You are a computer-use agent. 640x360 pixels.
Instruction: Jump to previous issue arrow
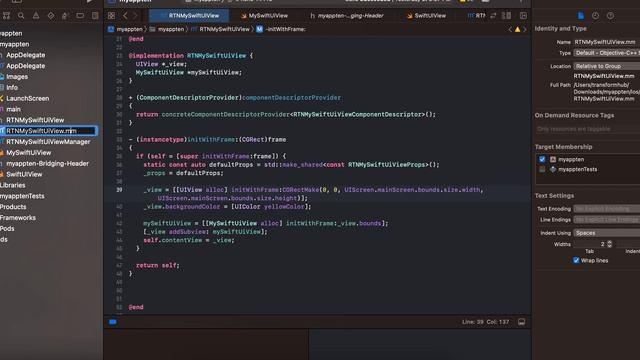pos(510,29)
